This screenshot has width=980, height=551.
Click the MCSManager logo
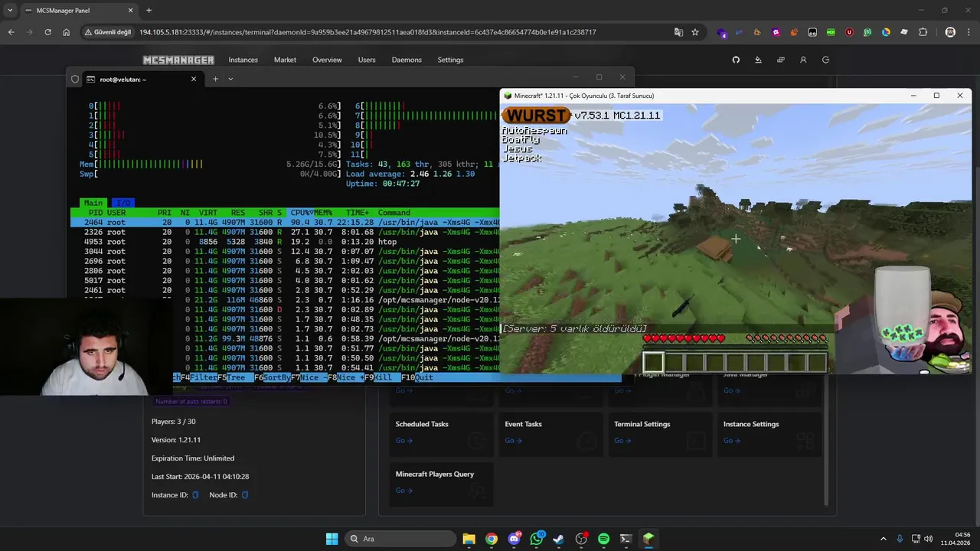coord(178,60)
